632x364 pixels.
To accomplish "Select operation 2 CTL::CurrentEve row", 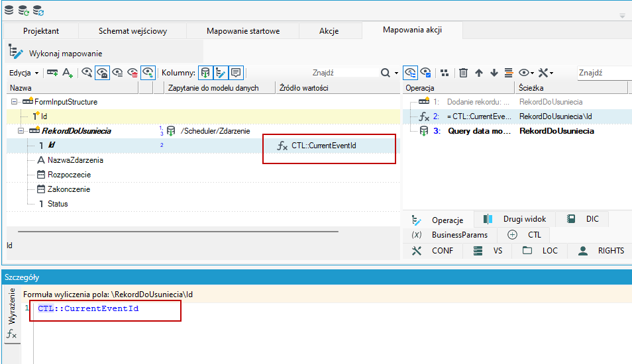I will point(517,116).
